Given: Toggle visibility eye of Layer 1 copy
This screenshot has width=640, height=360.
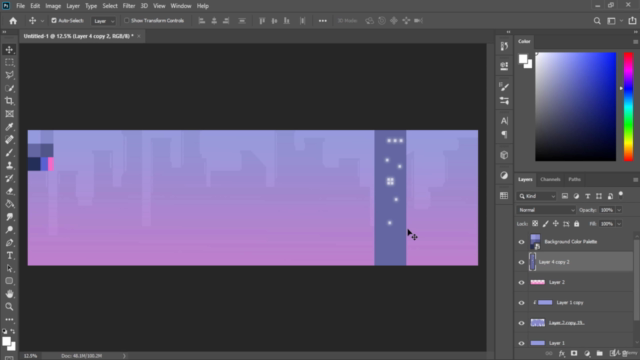Looking at the screenshot, I should (x=521, y=303).
